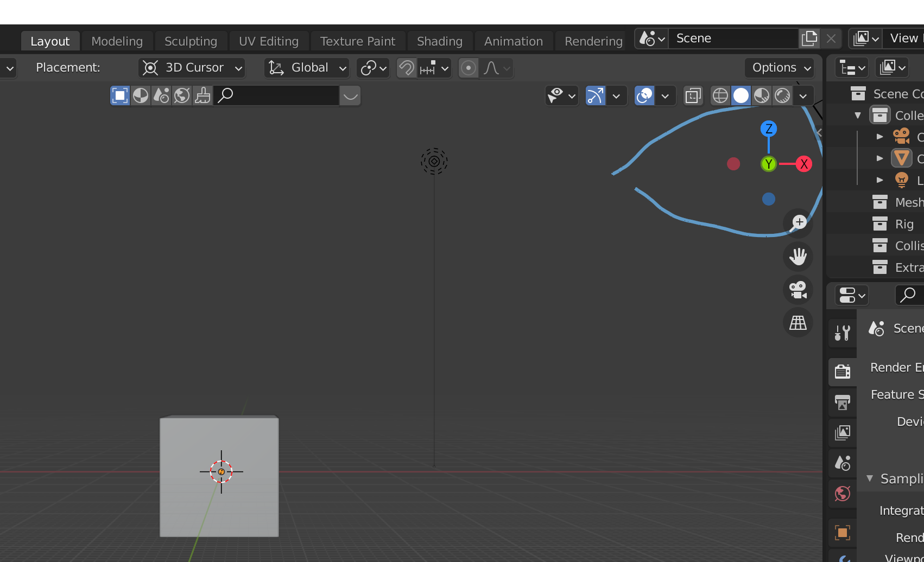Switch to solid viewport shading

coord(741,96)
